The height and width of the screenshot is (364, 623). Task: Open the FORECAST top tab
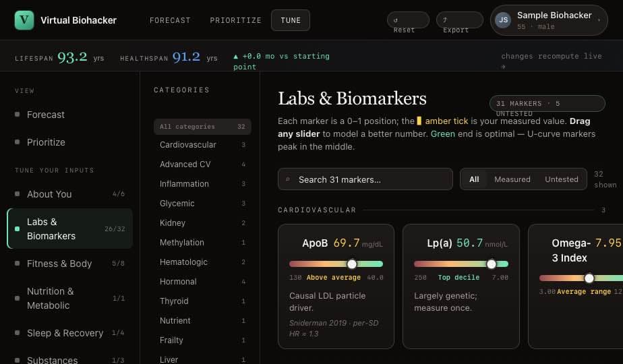tap(170, 20)
